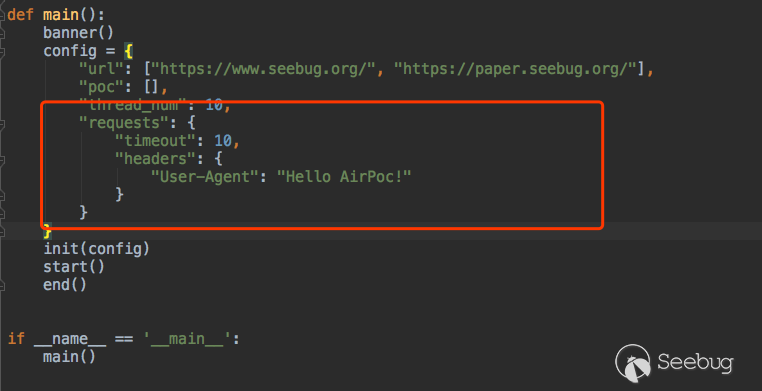Click the main() call on last line
762x391 pixels.
click(69, 357)
